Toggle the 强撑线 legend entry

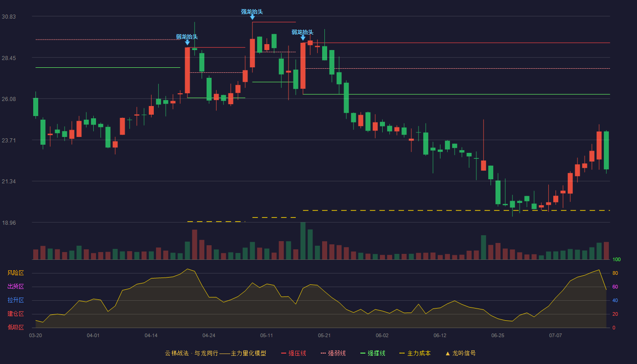[373, 353]
